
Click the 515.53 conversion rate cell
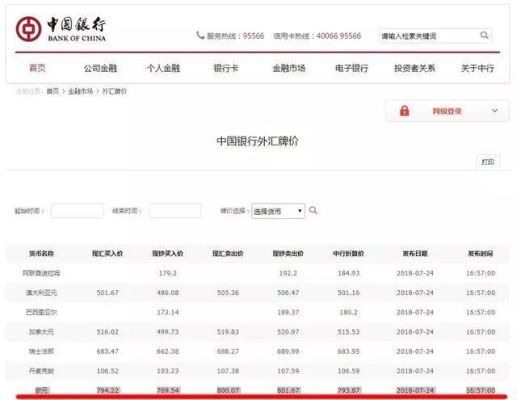point(348,332)
